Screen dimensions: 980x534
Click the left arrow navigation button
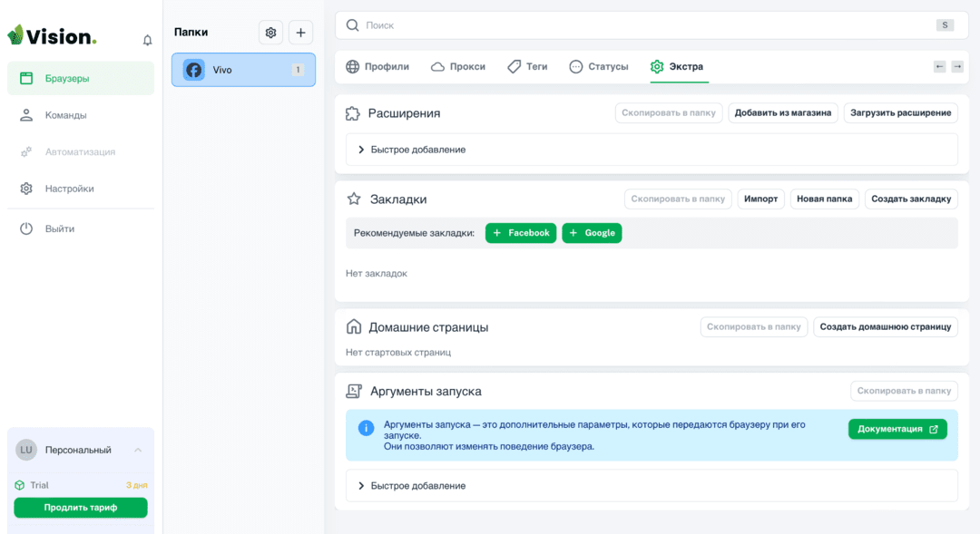[939, 66]
